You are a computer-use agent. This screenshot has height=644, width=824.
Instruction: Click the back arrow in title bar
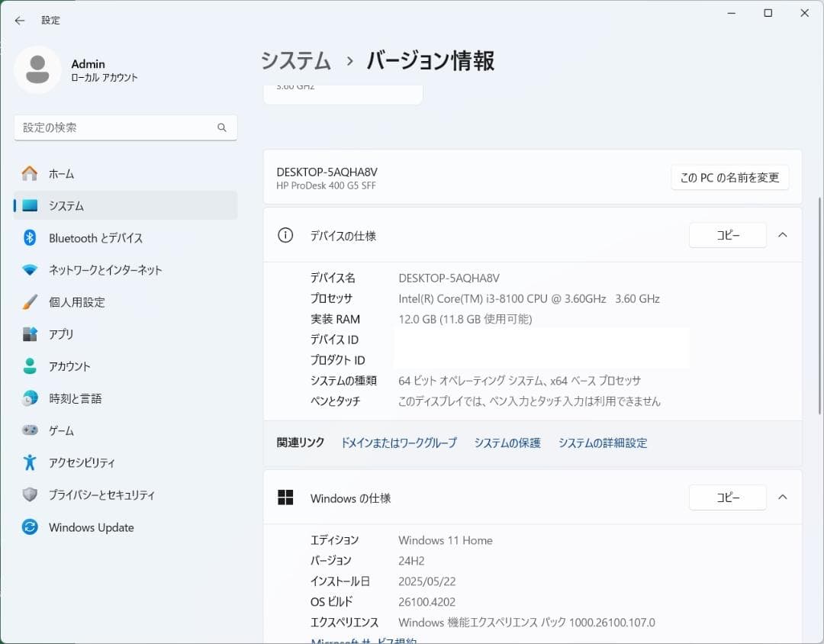[19, 20]
